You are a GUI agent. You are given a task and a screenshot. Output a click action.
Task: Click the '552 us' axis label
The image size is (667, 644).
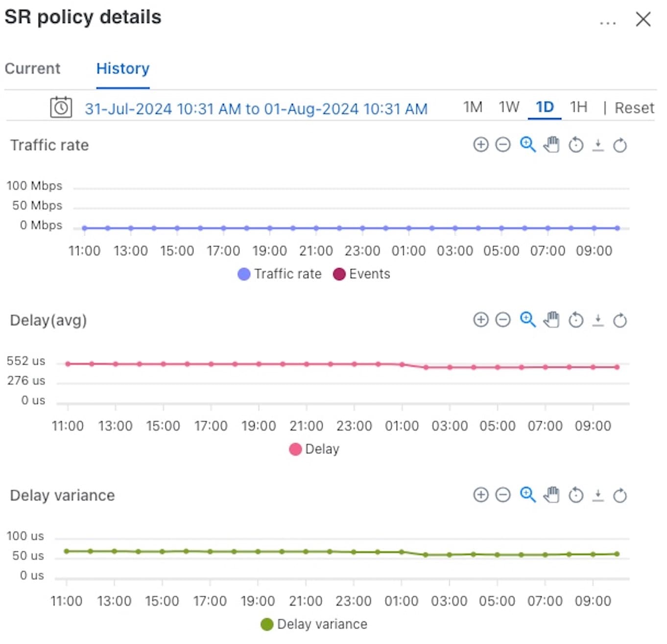(26, 361)
